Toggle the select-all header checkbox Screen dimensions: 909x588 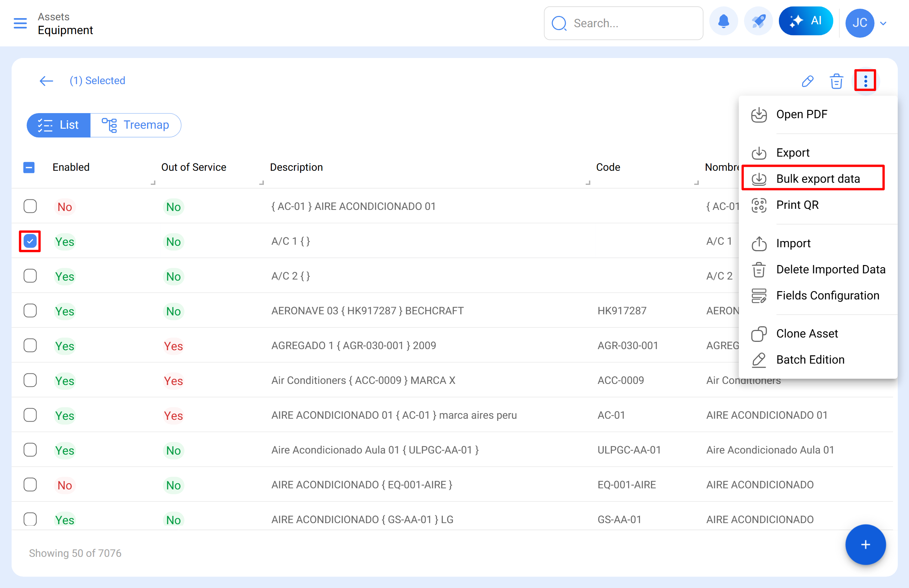point(29,167)
